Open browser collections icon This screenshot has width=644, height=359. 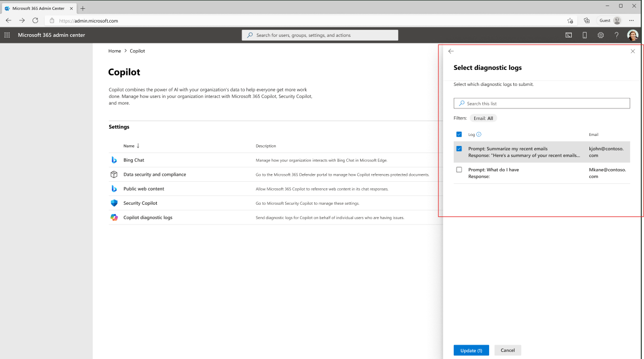click(x=587, y=20)
